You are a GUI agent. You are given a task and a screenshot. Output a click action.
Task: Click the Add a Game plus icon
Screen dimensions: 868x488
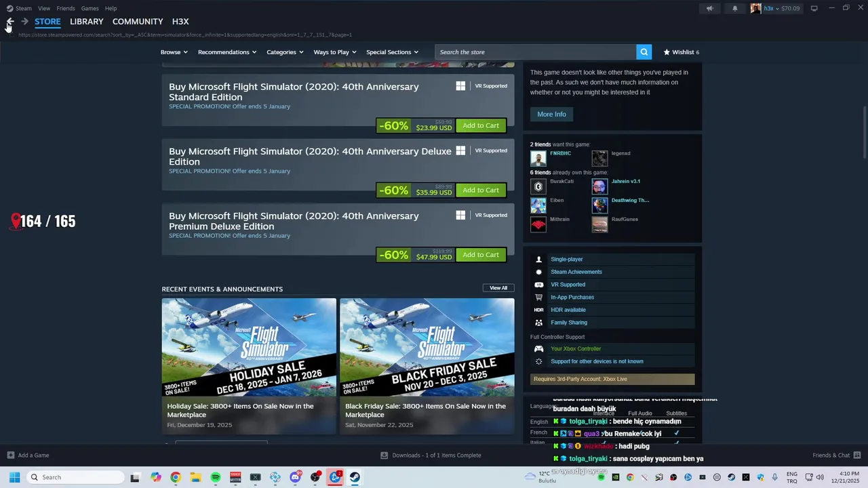(x=10, y=455)
